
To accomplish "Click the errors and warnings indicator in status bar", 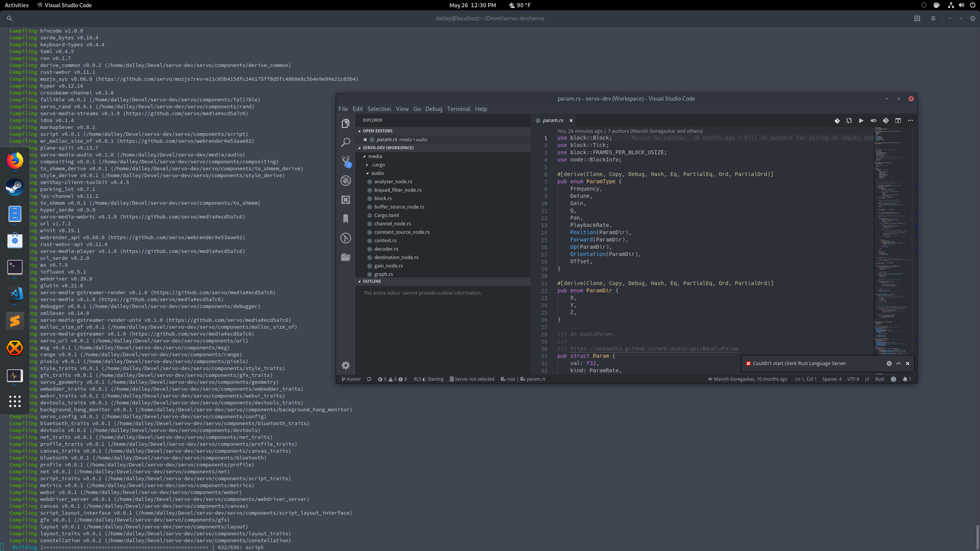I will [392, 379].
